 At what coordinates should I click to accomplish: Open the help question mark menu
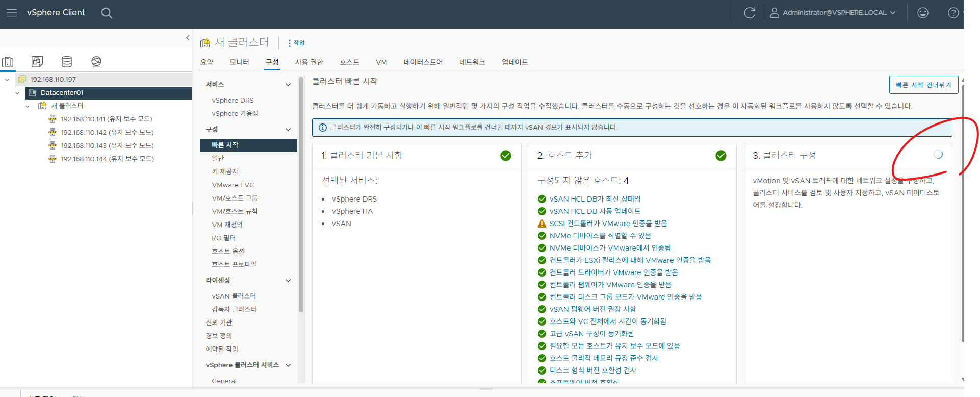click(x=953, y=13)
